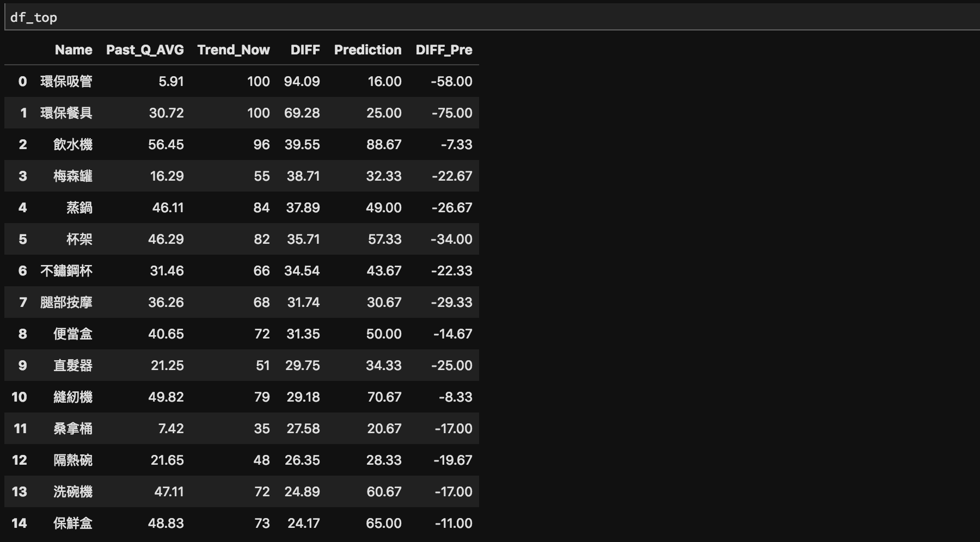Click the 環保吸管 name cell
Viewport: 980px width, 542px height.
click(x=66, y=82)
